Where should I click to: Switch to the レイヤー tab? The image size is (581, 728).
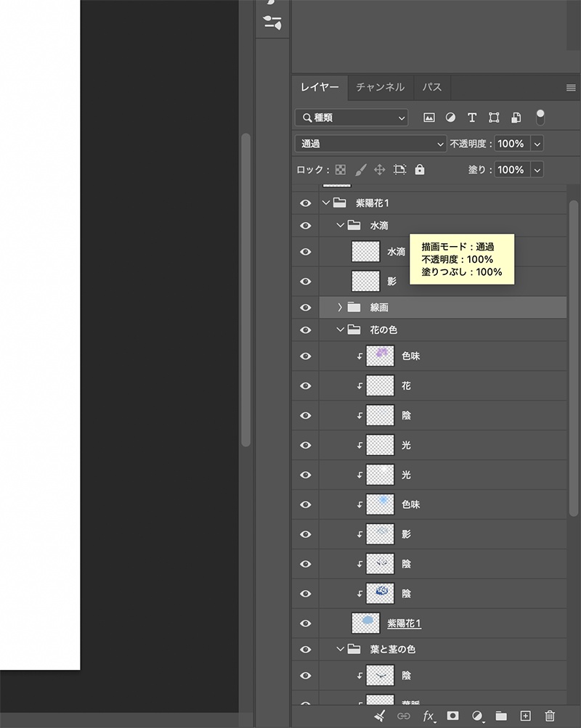(320, 87)
